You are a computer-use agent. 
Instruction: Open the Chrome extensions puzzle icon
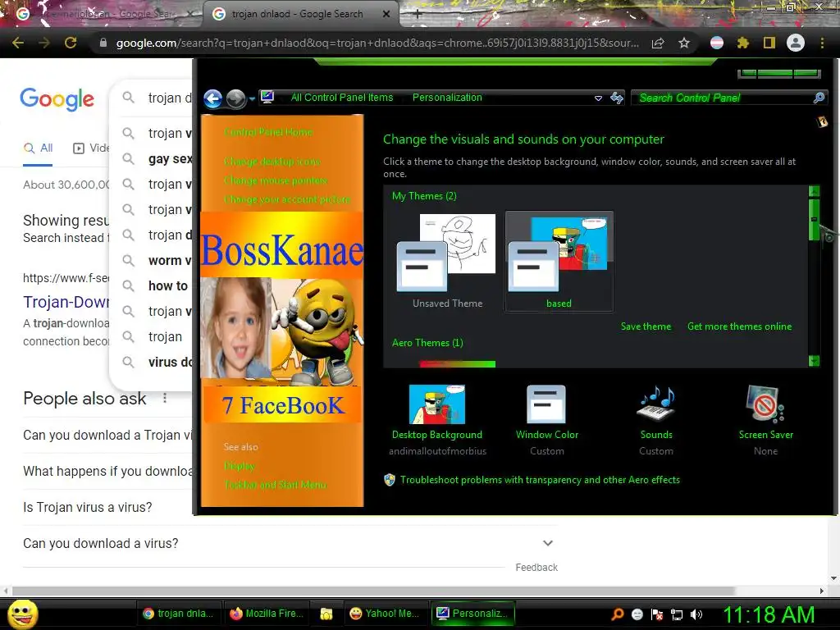[x=742, y=43]
